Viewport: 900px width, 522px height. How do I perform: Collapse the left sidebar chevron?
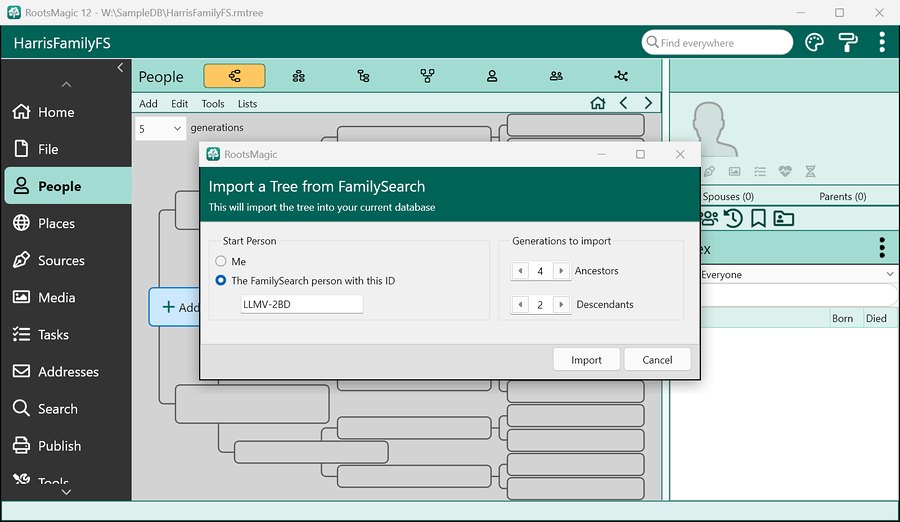coord(120,67)
